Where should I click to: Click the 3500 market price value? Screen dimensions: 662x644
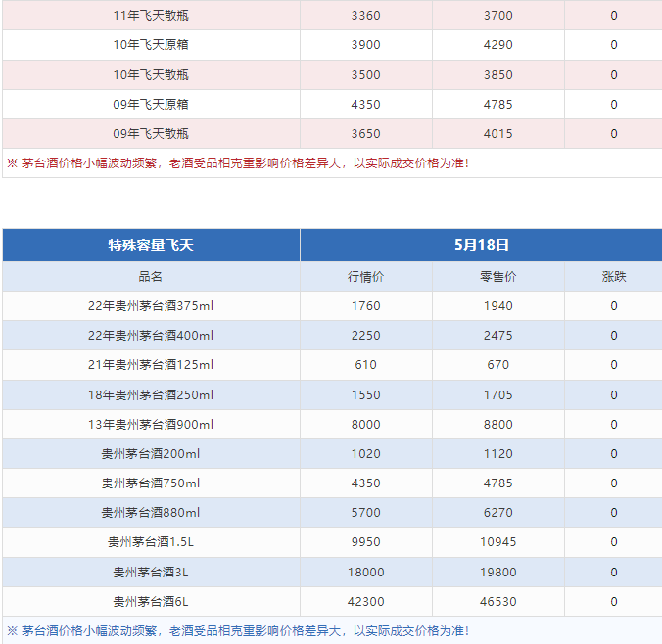click(x=365, y=75)
